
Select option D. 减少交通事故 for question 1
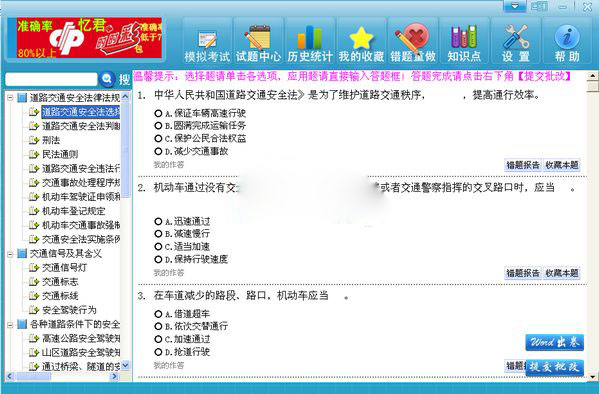point(158,151)
